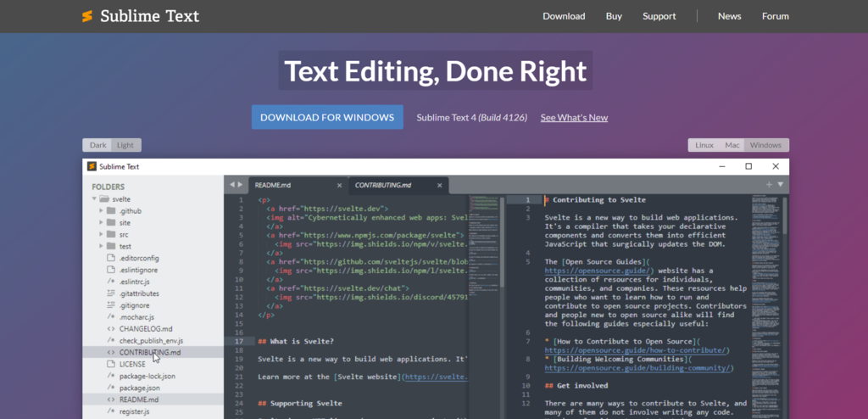This screenshot has height=419, width=868.
Task: Open the tab list dropdown arrow
Action: tap(781, 184)
